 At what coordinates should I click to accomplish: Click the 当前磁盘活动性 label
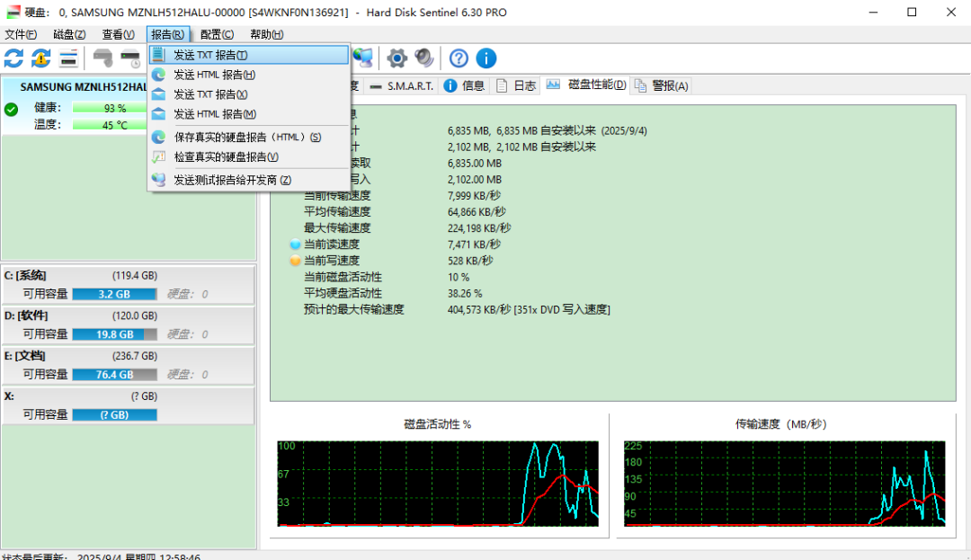coord(343,277)
